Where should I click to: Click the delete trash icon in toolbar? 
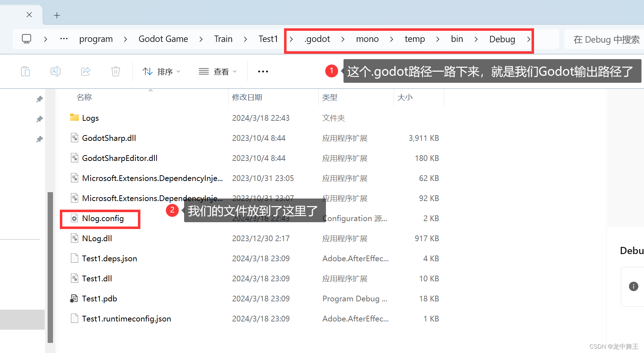[115, 71]
